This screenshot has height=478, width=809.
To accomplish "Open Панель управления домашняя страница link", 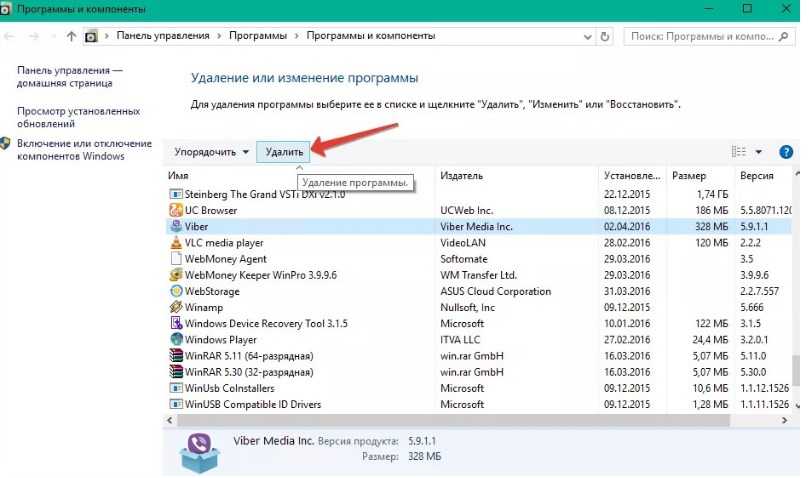I will coord(69,76).
